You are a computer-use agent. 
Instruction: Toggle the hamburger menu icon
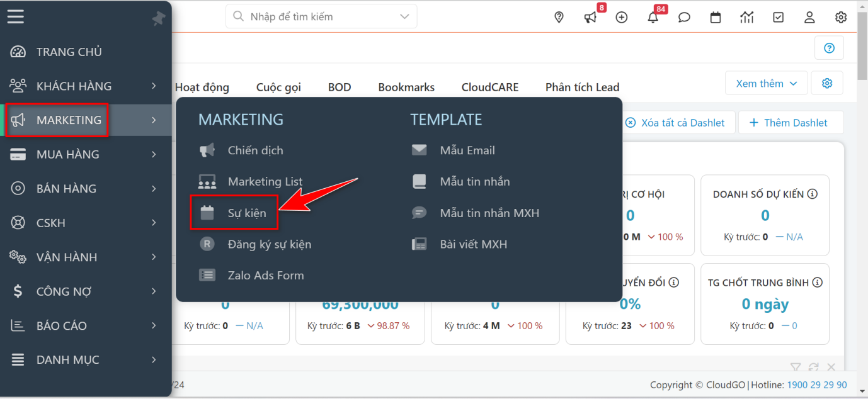pos(16,16)
